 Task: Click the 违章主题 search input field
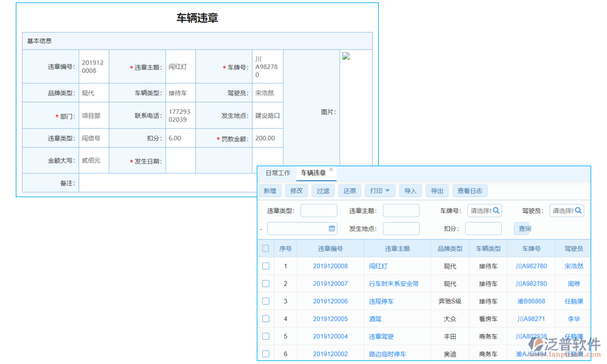tap(401, 211)
